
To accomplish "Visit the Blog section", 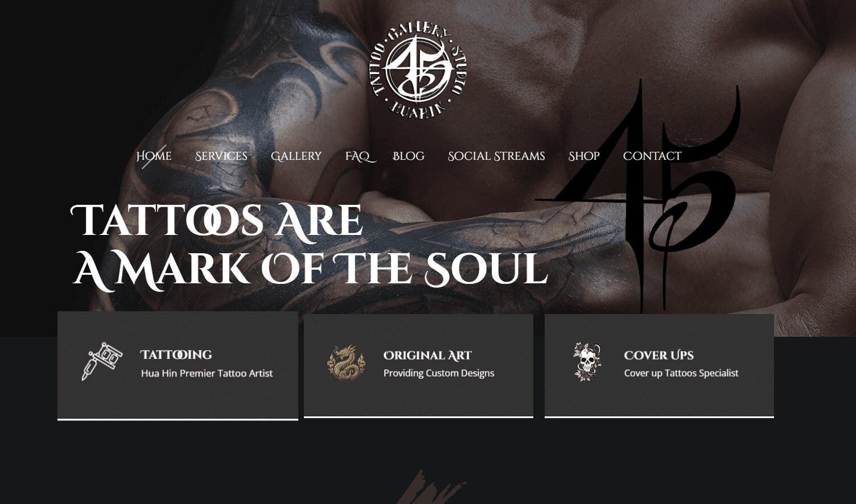I will (x=409, y=156).
